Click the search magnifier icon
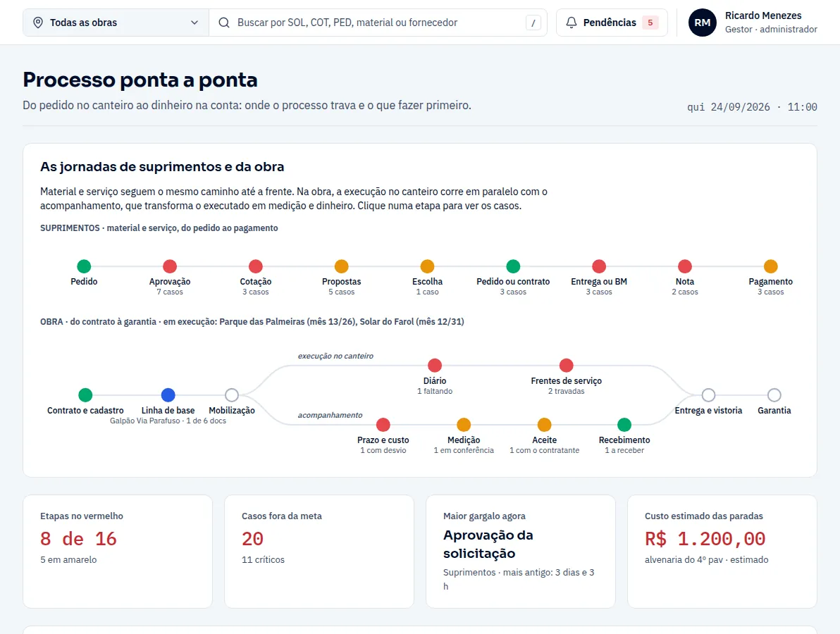Image resolution: width=840 pixels, height=634 pixels. click(x=225, y=23)
